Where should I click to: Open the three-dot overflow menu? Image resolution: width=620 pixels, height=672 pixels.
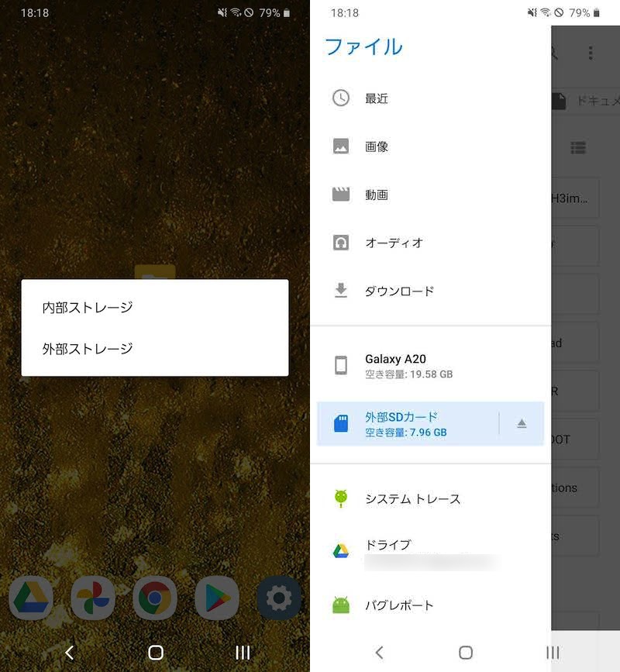point(591,53)
